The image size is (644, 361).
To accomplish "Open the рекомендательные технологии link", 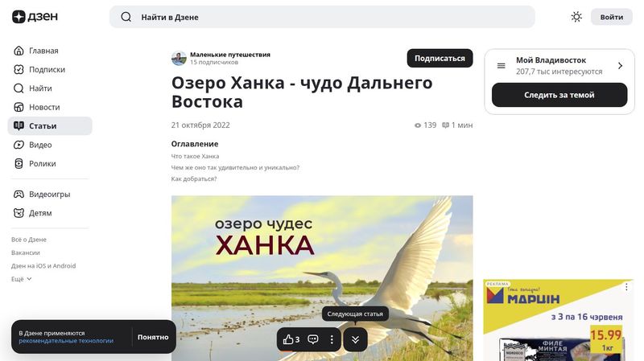I will (66, 341).
